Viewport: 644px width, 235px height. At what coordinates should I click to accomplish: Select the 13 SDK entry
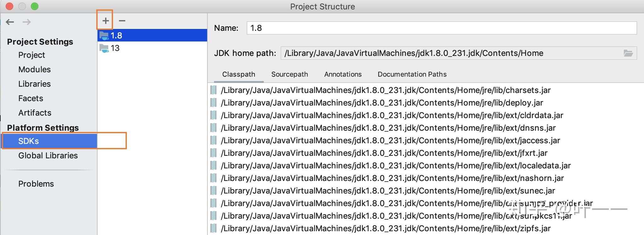pos(152,48)
